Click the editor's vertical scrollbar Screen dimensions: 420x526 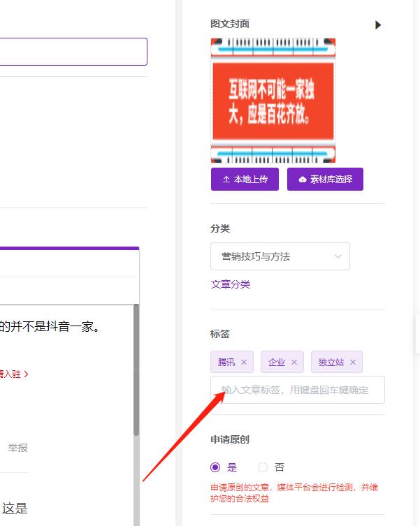(x=136, y=370)
